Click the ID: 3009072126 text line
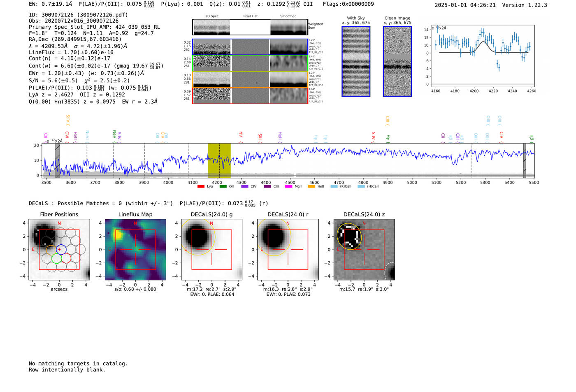The width and height of the screenshot is (576, 392). tap(78, 15)
